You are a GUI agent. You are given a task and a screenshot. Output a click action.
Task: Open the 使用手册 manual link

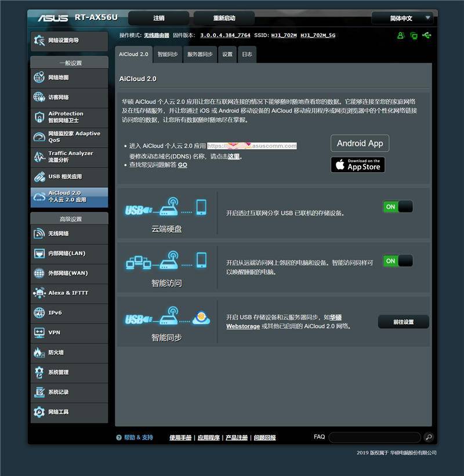point(180,438)
